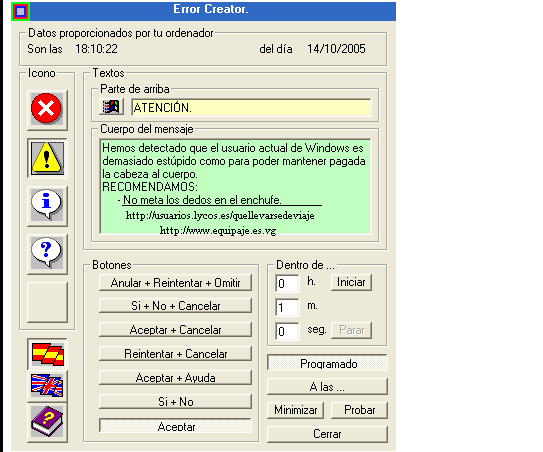The image size is (543, 452).
Task: Click the system menu icon in title bar
Action: pyautogui.click(x=20, y=11)
